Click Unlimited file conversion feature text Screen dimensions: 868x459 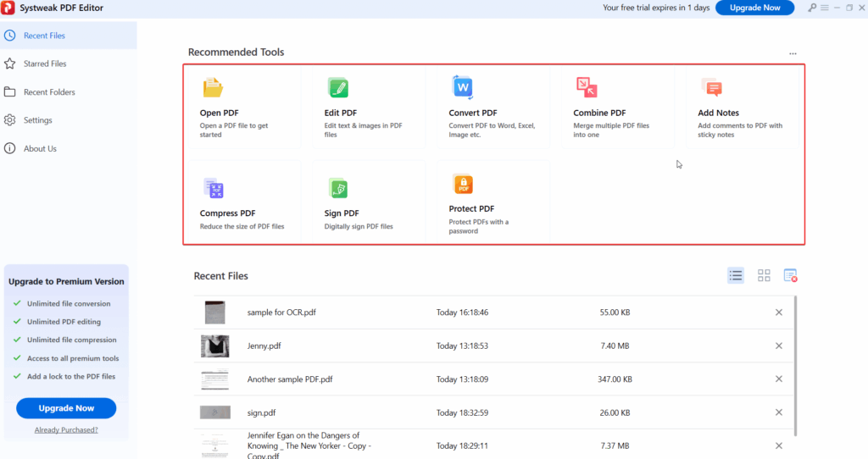pyautogui.click(x=69, y=304)
